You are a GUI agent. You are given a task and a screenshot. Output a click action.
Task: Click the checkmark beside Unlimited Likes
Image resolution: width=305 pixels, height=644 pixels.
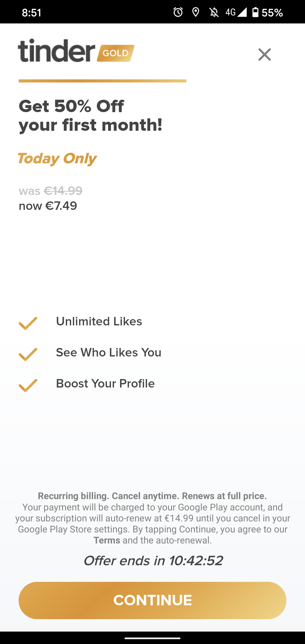[x=28, y=324]
